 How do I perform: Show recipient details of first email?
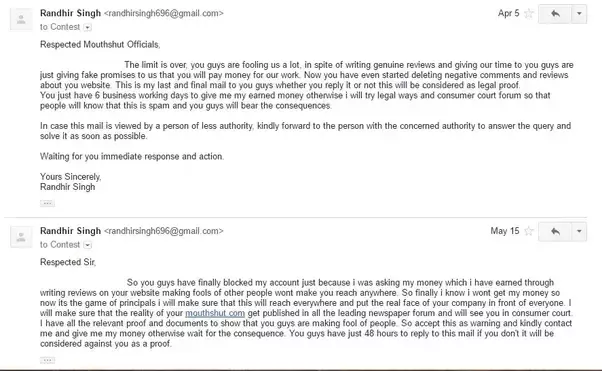88,27
